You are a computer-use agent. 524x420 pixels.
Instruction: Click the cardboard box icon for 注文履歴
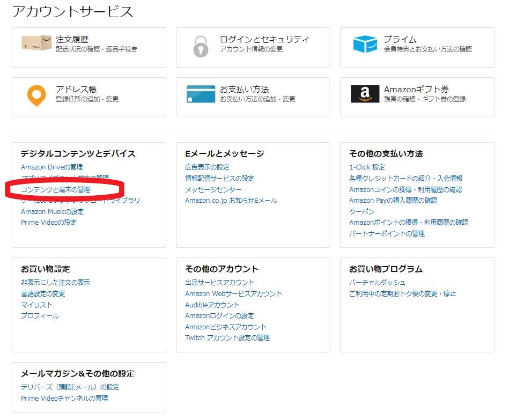point(36,43)
